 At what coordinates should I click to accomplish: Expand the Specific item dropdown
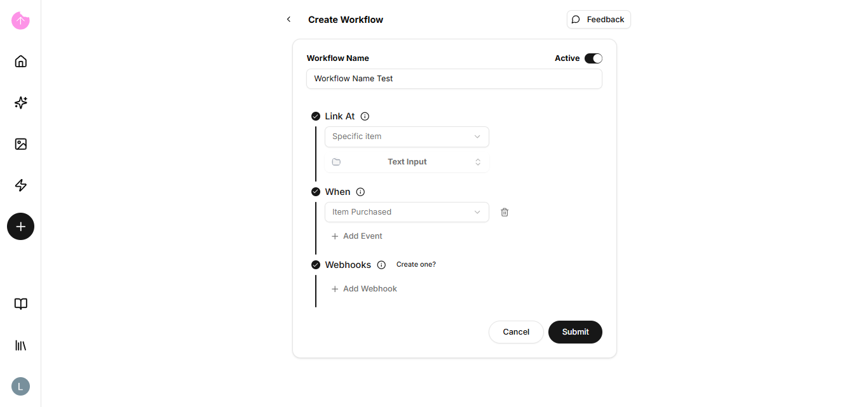[407, 137]
